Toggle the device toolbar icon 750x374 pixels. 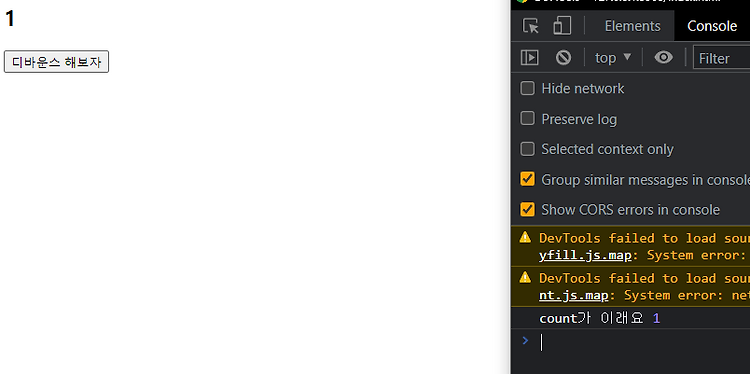(562, 26)
